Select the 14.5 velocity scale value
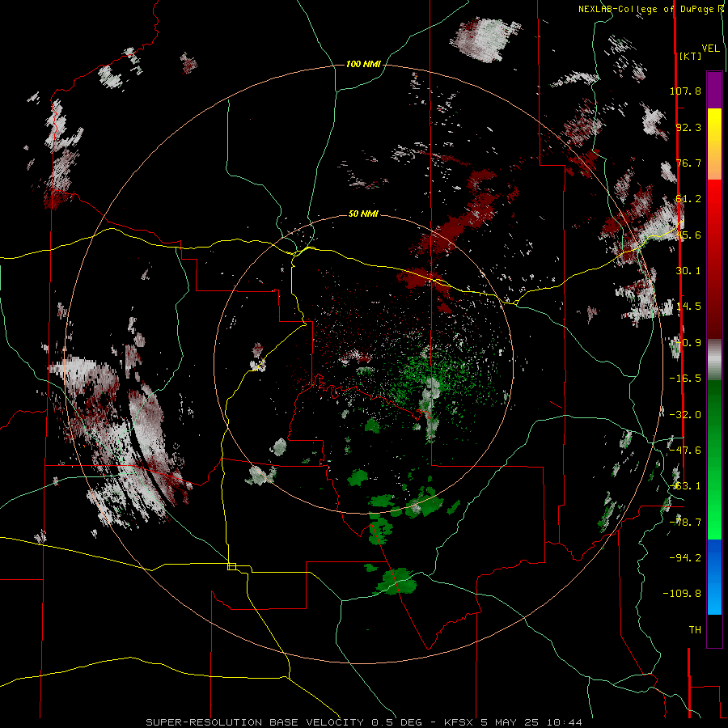 (x=688, y=307)
